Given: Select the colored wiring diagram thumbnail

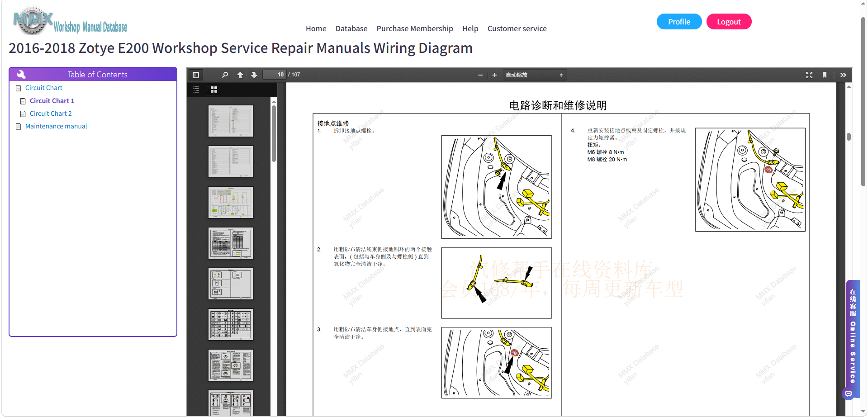Looking at the screenshot, I should [231, 203].
